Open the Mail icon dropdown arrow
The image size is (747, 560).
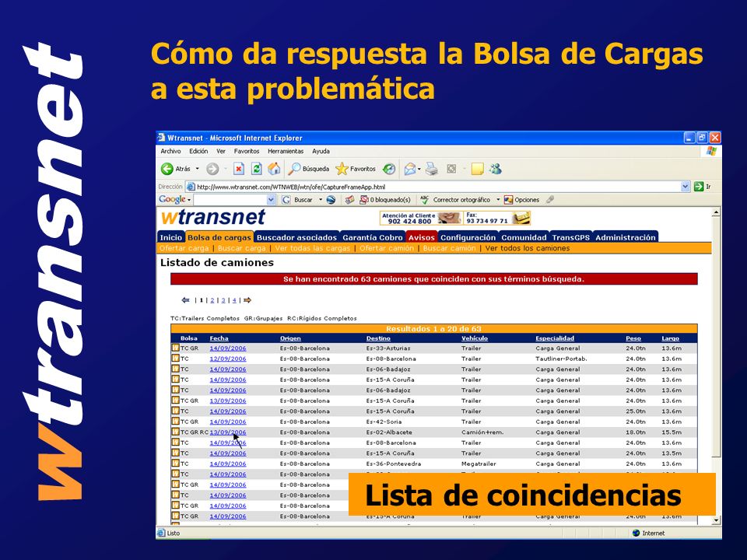pos(419,169)
